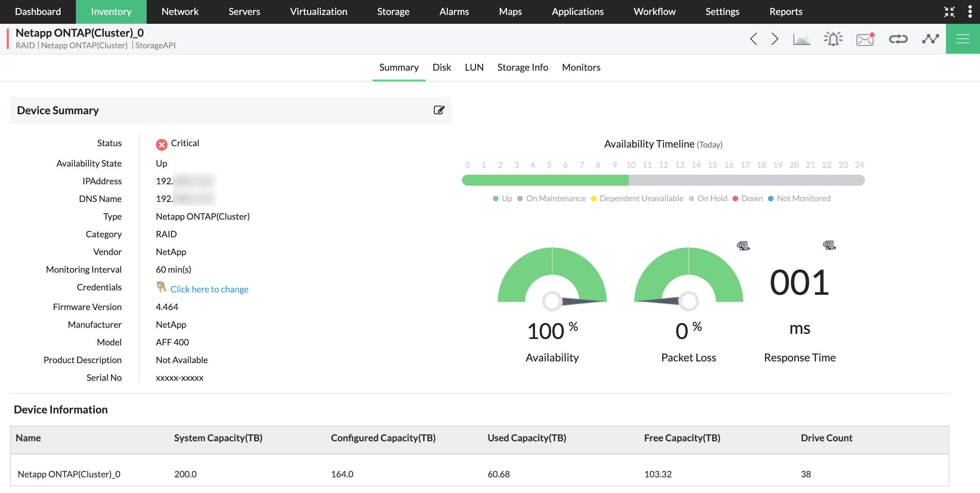Open the Storage Info tab
Screen dimensions: 980x493
[x=523, y=67]
